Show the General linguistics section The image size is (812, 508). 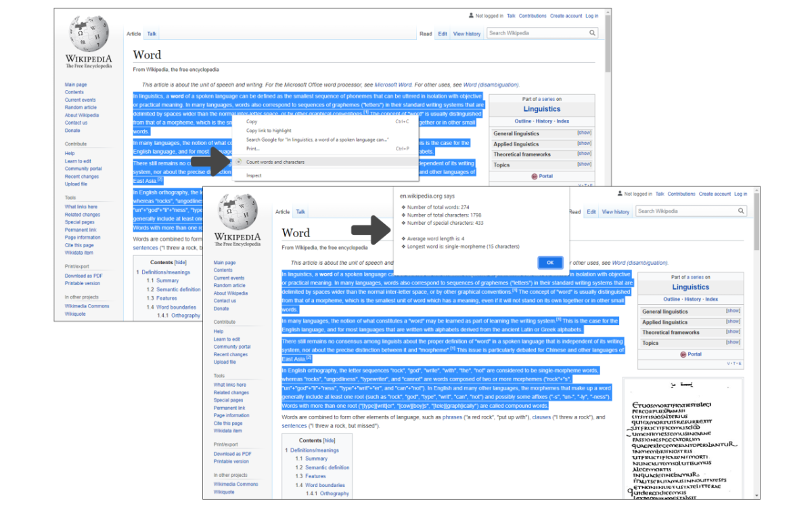[583, 132]
